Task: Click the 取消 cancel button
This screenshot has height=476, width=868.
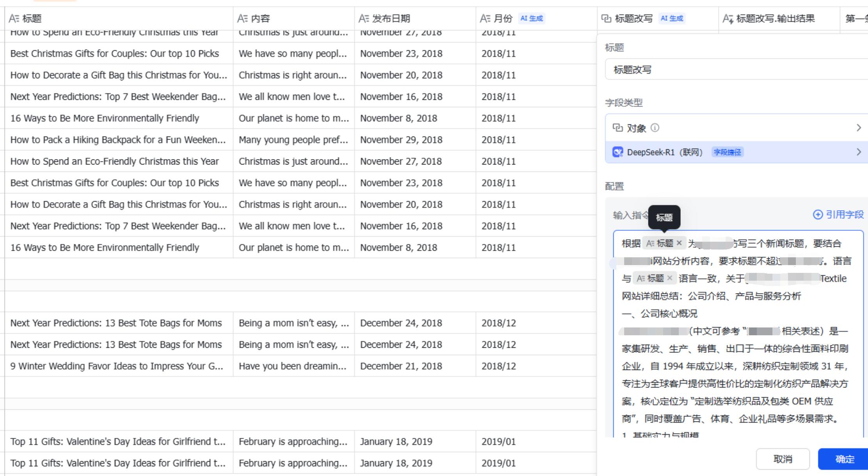Action: [783, 459]
